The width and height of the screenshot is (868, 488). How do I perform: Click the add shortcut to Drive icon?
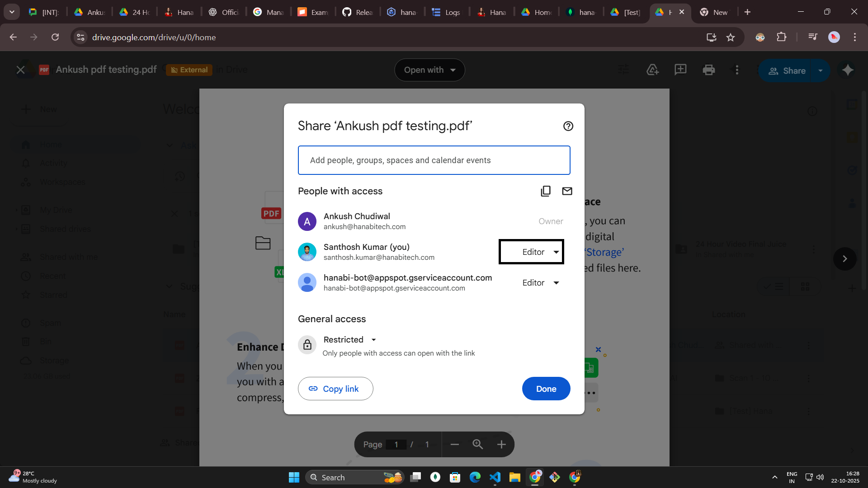tap(652, 70)
